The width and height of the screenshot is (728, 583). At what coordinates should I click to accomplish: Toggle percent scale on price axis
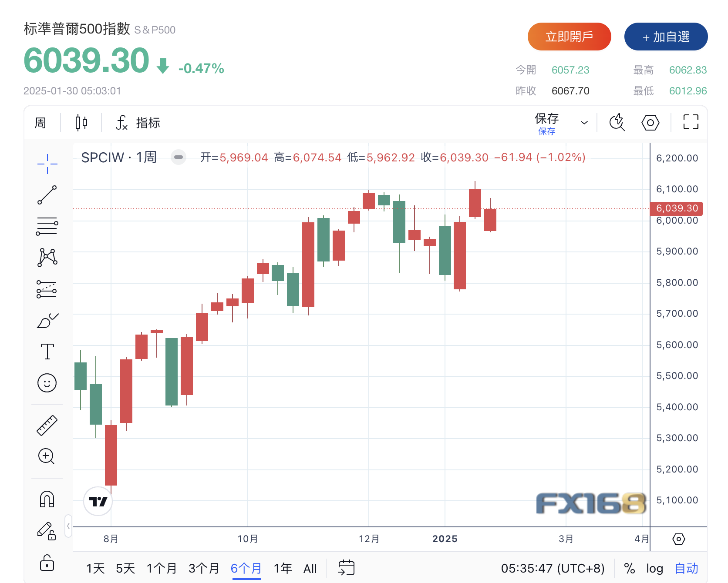pyautogui.click(x=629, y=568)
